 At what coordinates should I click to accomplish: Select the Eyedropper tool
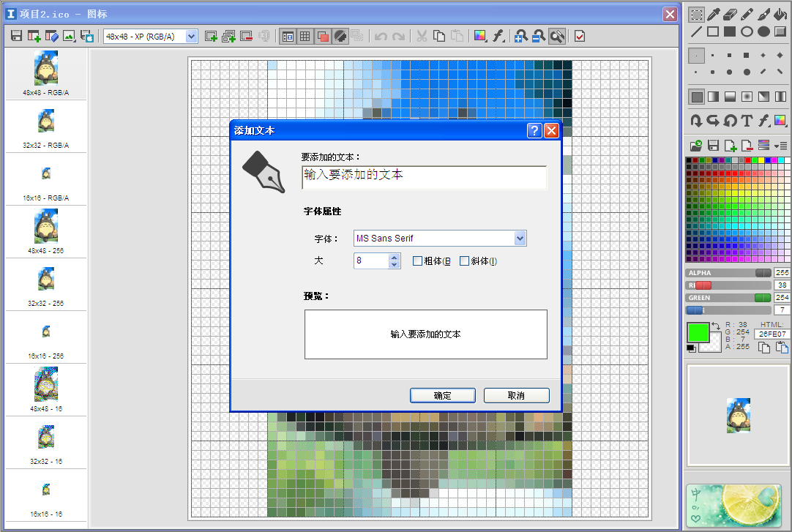click(714, 14)
